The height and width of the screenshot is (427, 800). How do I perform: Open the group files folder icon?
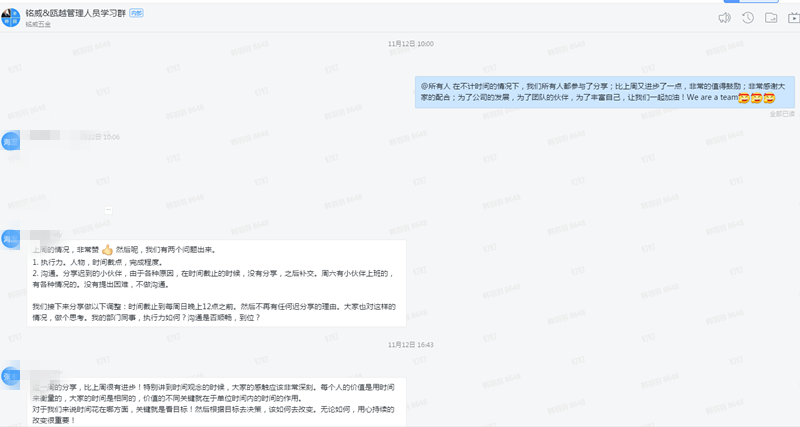click(x=769, y=17)
